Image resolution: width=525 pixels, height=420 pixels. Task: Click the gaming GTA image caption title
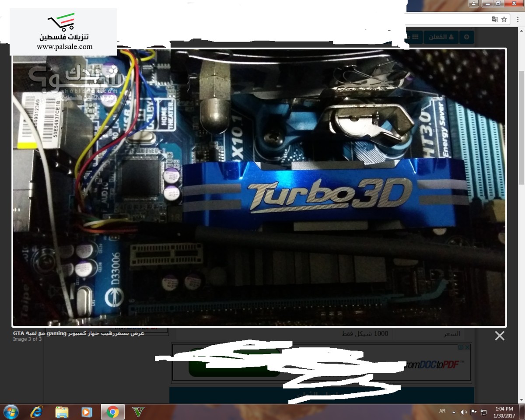(79, 333)
